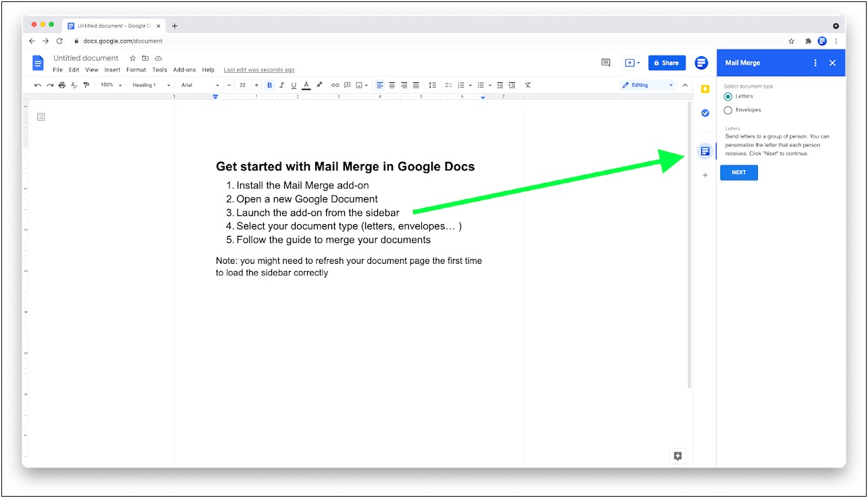
Task: Click the Insert image icon
Action: 360,85
